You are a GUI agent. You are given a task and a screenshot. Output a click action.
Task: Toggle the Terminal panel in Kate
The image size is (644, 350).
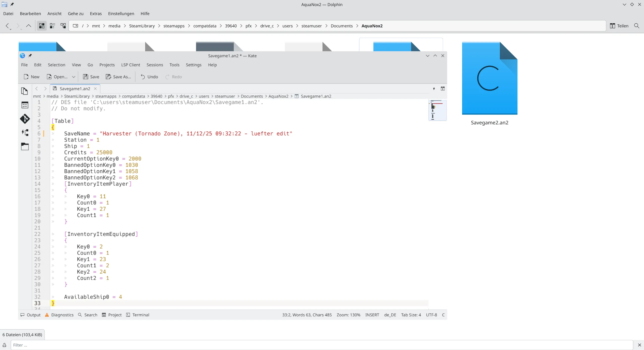(x=138, y=315)
